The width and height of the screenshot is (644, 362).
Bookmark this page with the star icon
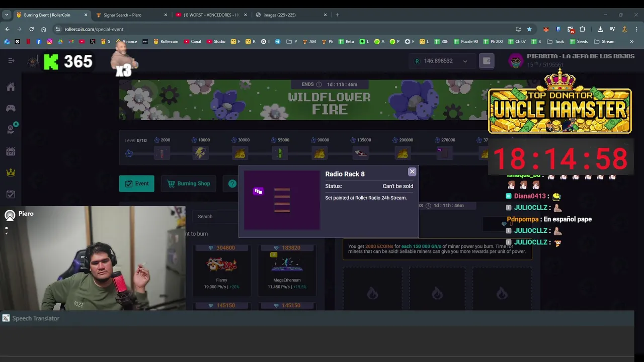tap(529, 29)
